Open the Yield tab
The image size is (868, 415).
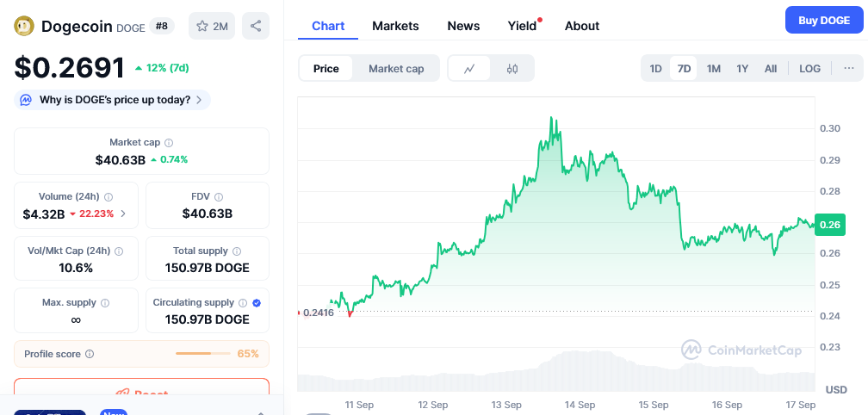pos(523,26)
